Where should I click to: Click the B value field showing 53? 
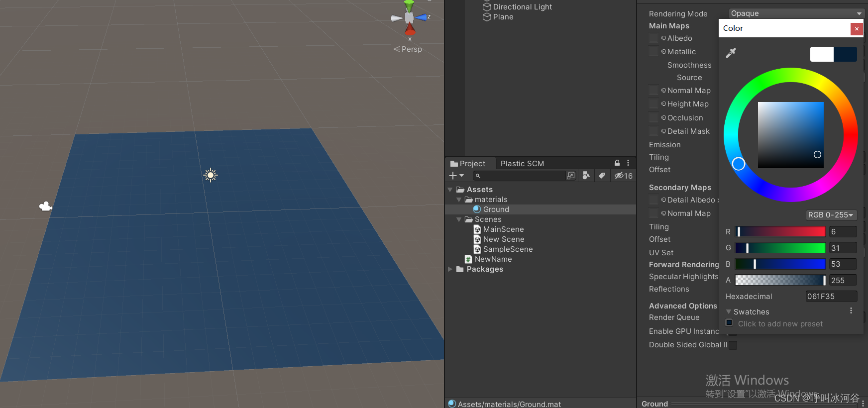click(843, 264)
